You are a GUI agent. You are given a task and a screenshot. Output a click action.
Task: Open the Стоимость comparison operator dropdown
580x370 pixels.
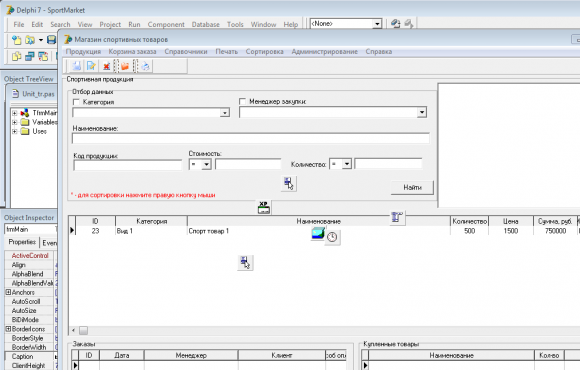(x=206, y=164)
